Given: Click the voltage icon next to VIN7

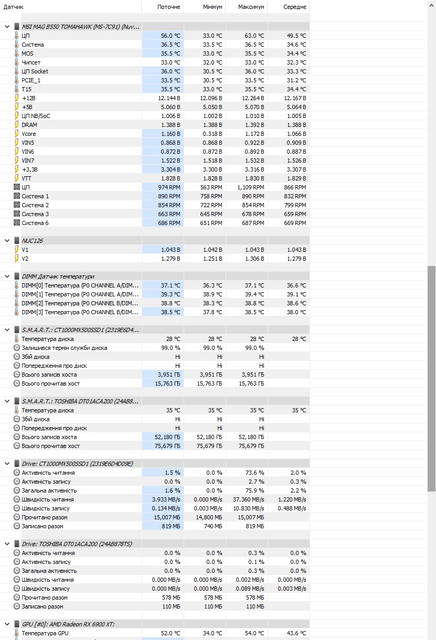Looking at the screenshot, I should pos(17,160).
